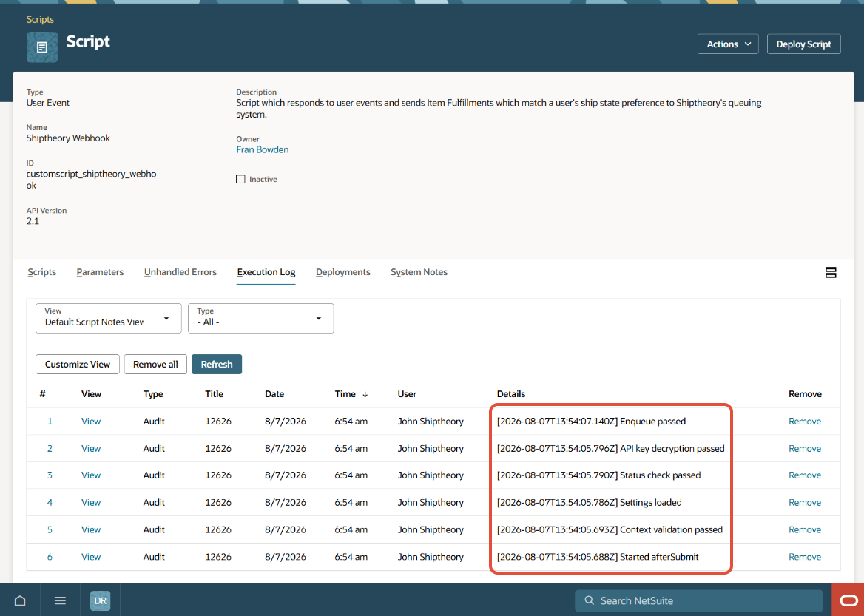Remove the Enqueue passed log entry
Image resolution: width=864 pixels, height=616 pixels.
click(805, 422)
